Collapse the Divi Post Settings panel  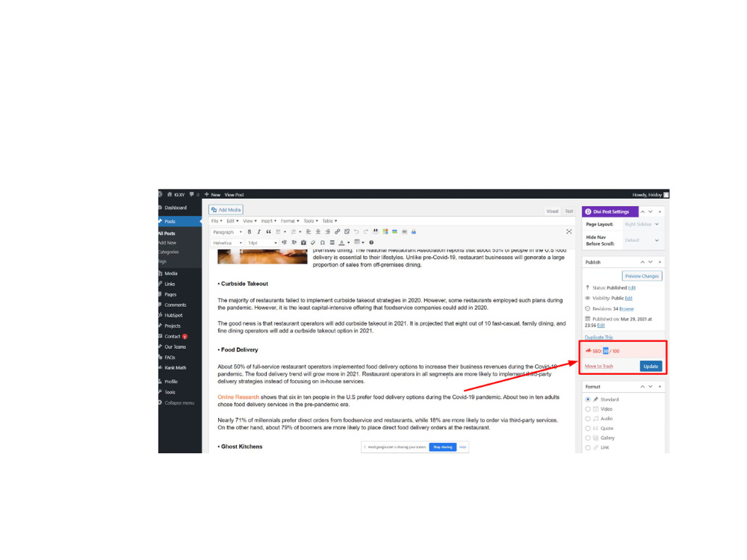pos(660,211)
